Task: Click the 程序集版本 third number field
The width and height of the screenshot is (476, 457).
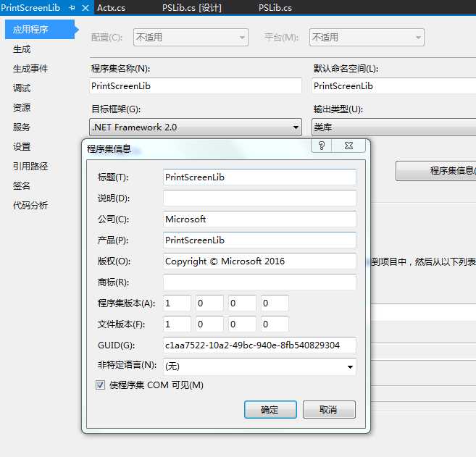Action: tap(242, 303)
